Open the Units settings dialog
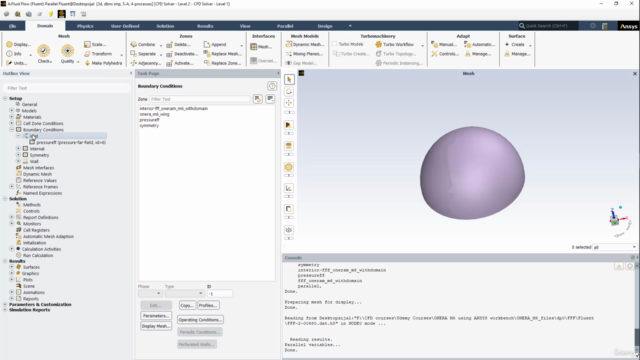The width and height of the screenshot is (640, 360). coord(17,63)
